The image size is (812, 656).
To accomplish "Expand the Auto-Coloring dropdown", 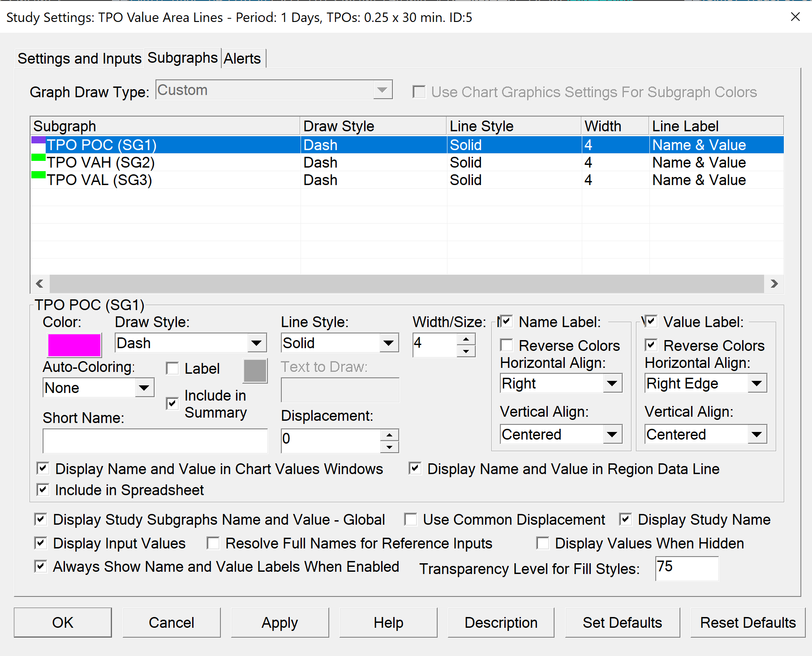I will point(144,388).
